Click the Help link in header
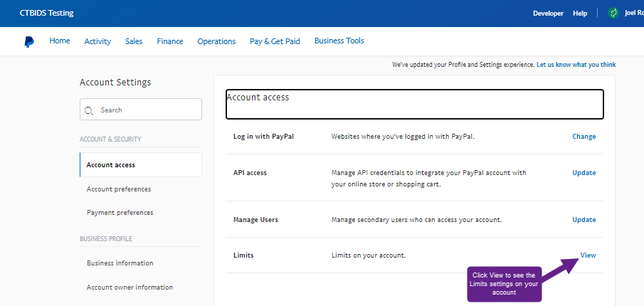The height and width of the screenshot is (306, 644). 580,13
